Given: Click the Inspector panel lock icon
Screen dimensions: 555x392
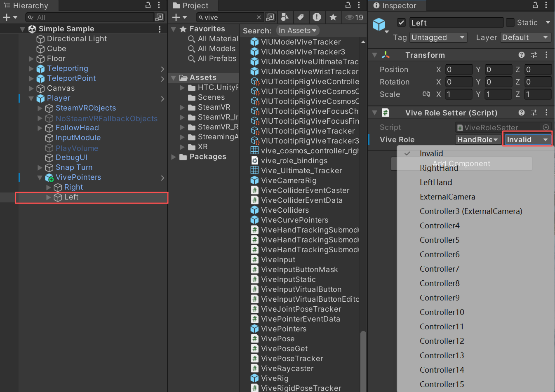Looking at the screenshot, I should pos(535,5).
